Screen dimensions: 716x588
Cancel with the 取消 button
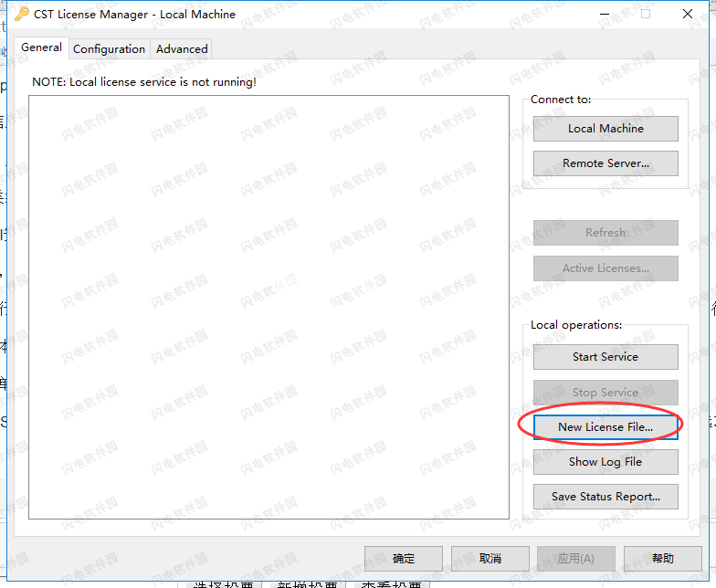click(490, 559)
